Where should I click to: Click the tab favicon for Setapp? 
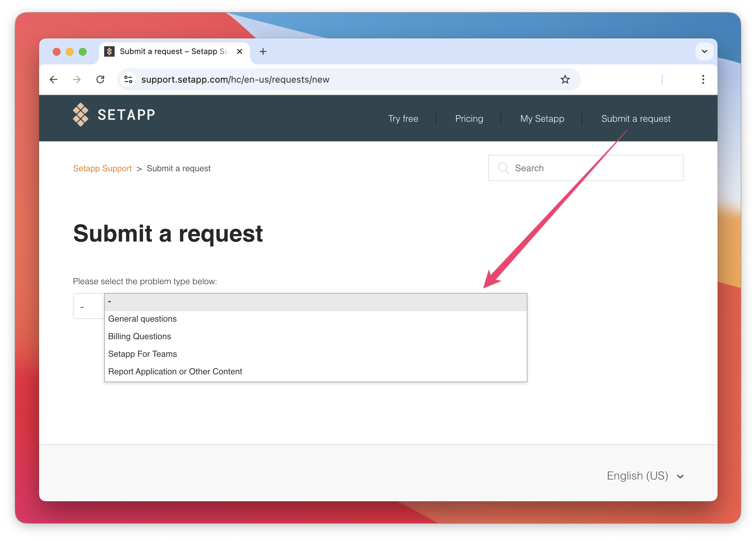[109, 51]
